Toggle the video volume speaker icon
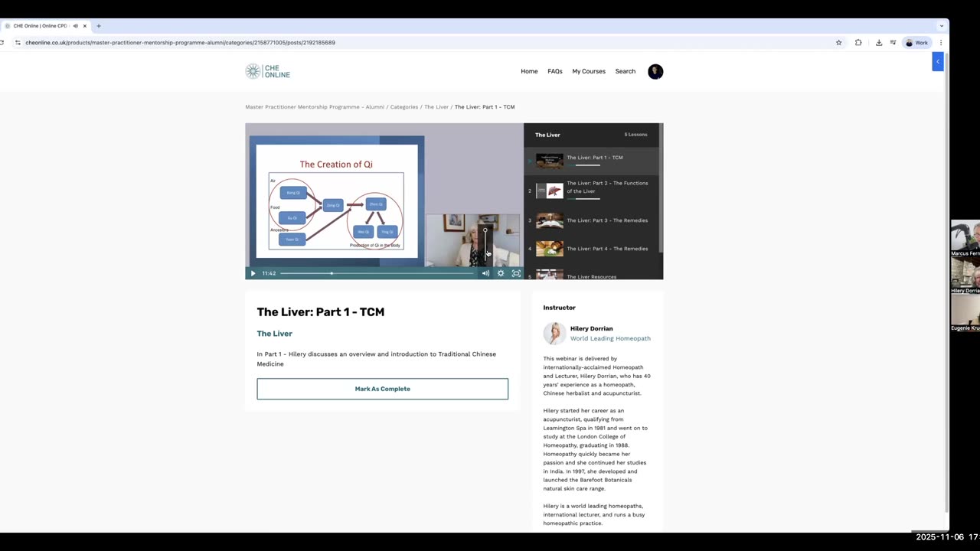Image resolution: width=980 pixels, height=551 pixels. 485,273
